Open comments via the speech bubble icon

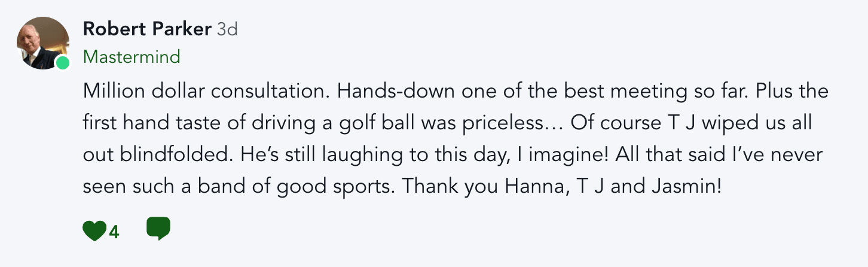click(158, 229)
